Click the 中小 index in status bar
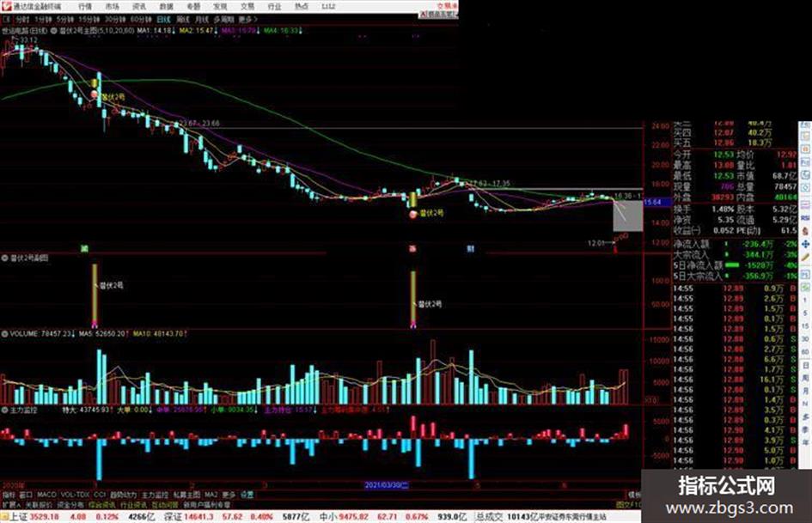The width and height of the screenshot is (812, 523). 327,517
